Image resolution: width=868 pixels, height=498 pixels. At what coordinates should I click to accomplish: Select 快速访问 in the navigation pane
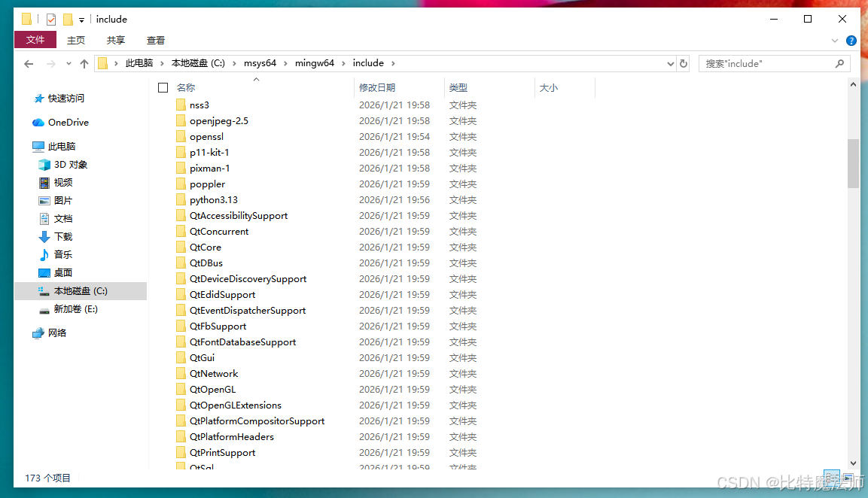(66, 98)
